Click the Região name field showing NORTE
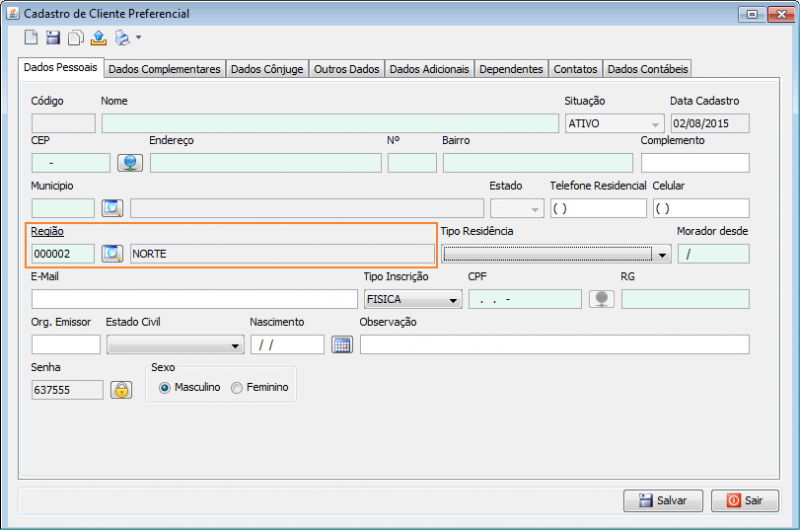The image size is (800, 530). click(282, 254)
